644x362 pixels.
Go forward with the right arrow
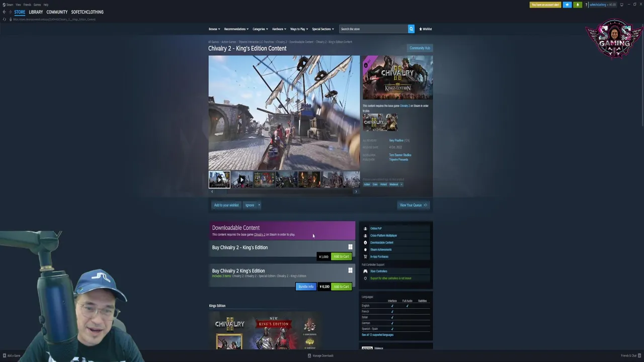click(10, 12)
